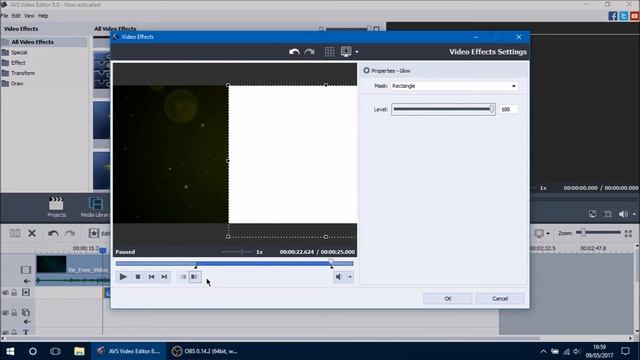This screenshot has width=640, height=360.
Task: Click the video effects track icon
Action: click(x=26, y=292)
